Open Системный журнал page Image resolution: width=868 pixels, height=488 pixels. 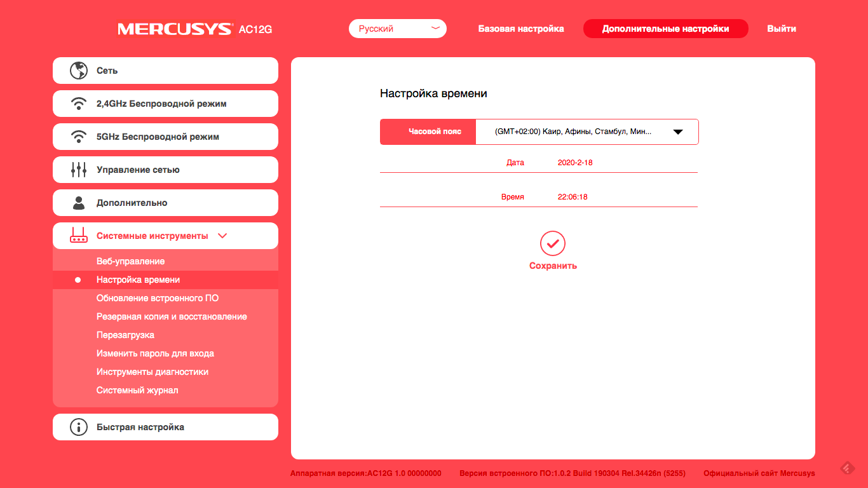[137, 390]
